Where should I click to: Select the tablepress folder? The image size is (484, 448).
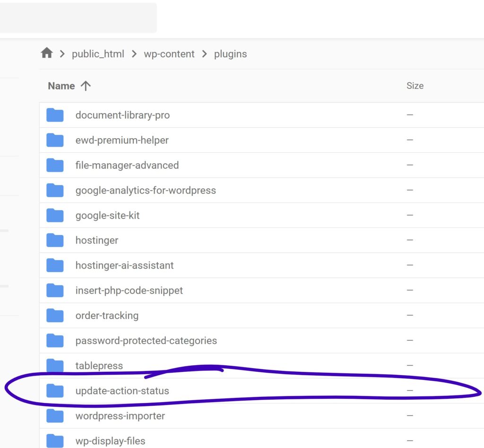[99, 366]
